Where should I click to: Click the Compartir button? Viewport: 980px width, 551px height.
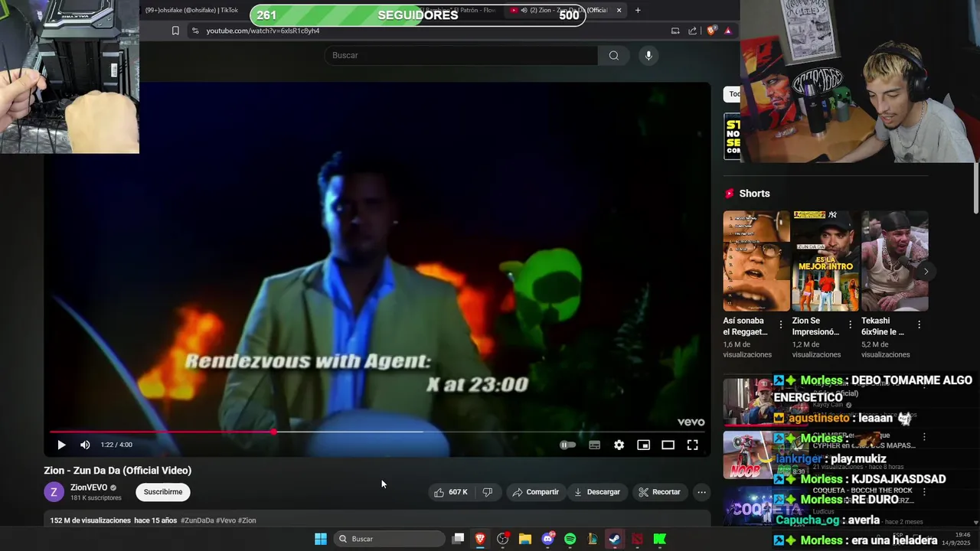click(536, 492)
